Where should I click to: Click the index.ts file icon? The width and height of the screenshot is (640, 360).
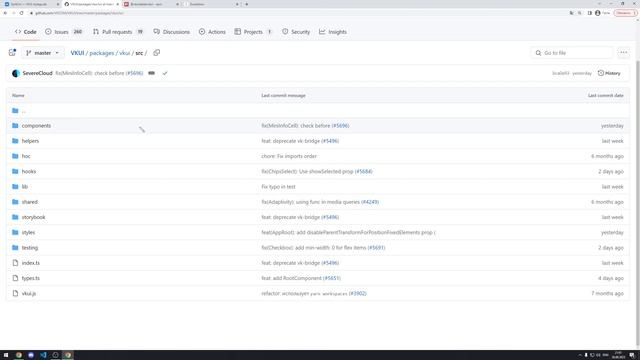click(x=15, y=263)
